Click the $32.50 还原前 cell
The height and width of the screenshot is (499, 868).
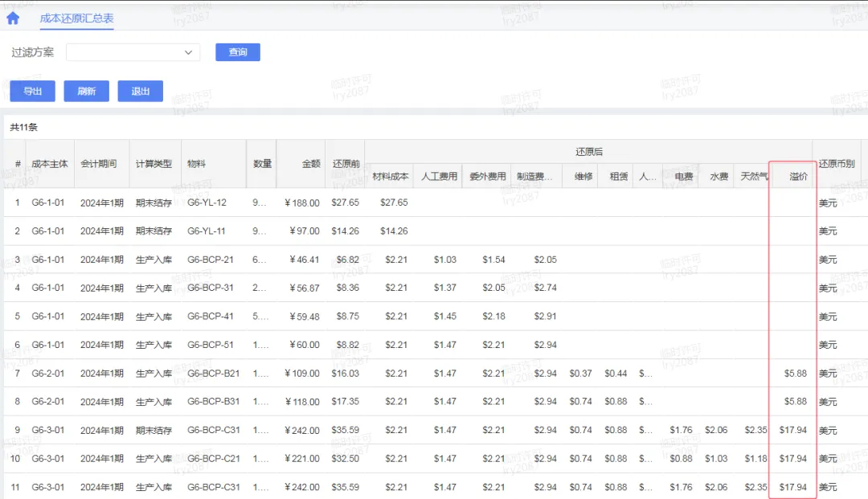tap(346, 459)
